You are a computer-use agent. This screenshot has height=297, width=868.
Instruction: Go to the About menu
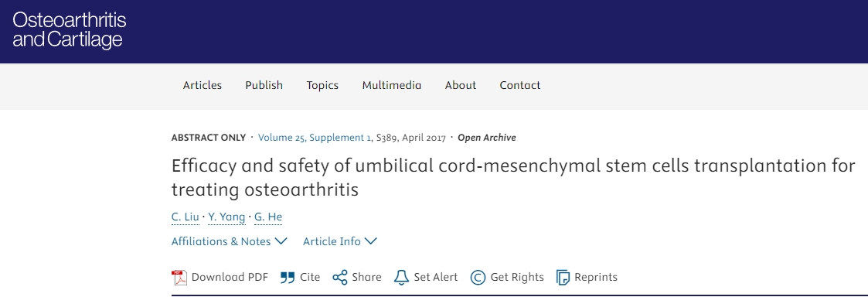tap(461, 85)
